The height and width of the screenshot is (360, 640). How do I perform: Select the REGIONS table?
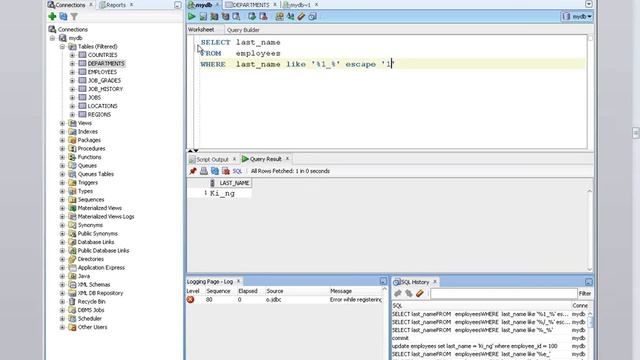point(99,114)
